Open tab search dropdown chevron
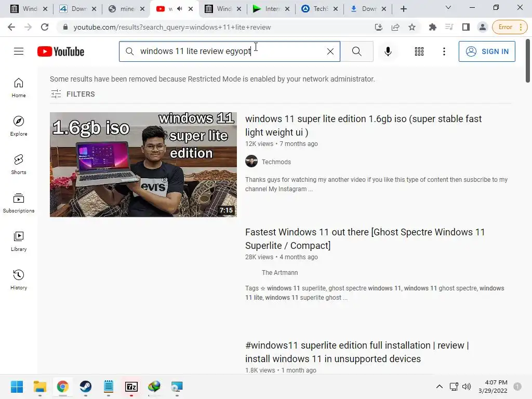Image resolution: width=532 pixels, height=399 pixels. click(448, 7)
